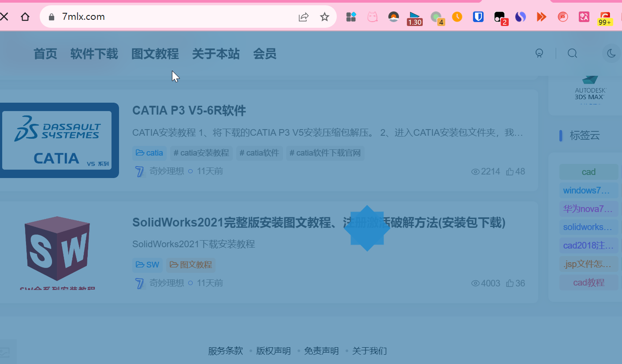Screen dimensions: 622x364
Task: Open the CATIA P3 V5-6R软件 article title
Action: 189,111
